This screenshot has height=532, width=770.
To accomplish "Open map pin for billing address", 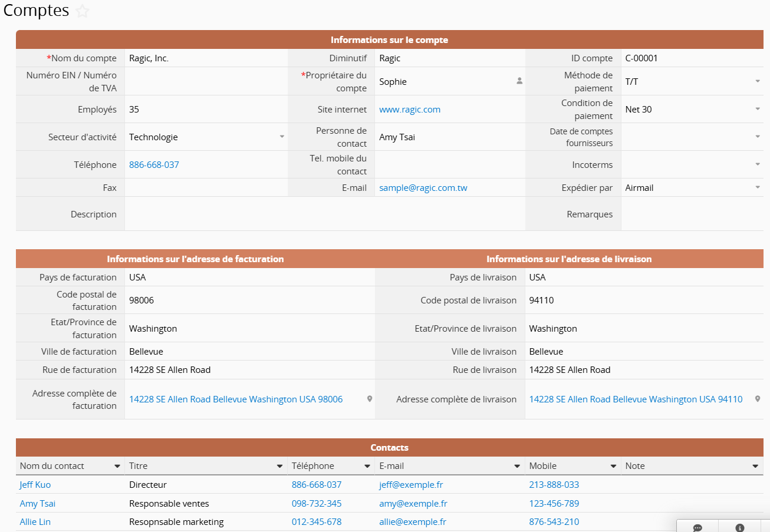I will pos(370,399).
